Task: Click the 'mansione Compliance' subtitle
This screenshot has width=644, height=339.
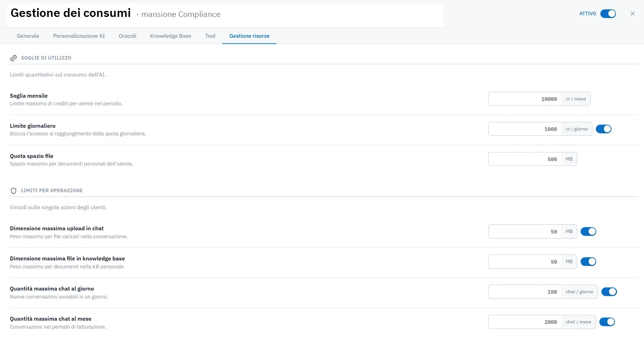Action: click(x=181, y=14)
